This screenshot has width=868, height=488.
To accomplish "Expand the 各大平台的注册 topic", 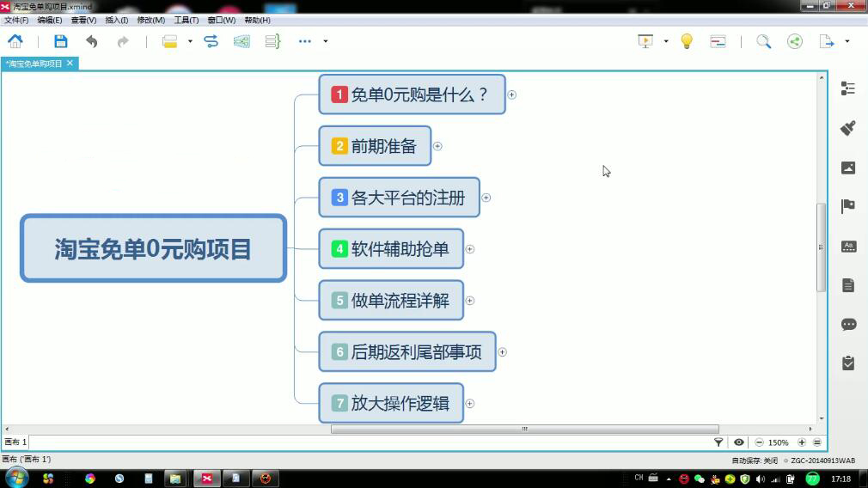I will (x=486, y=198).
